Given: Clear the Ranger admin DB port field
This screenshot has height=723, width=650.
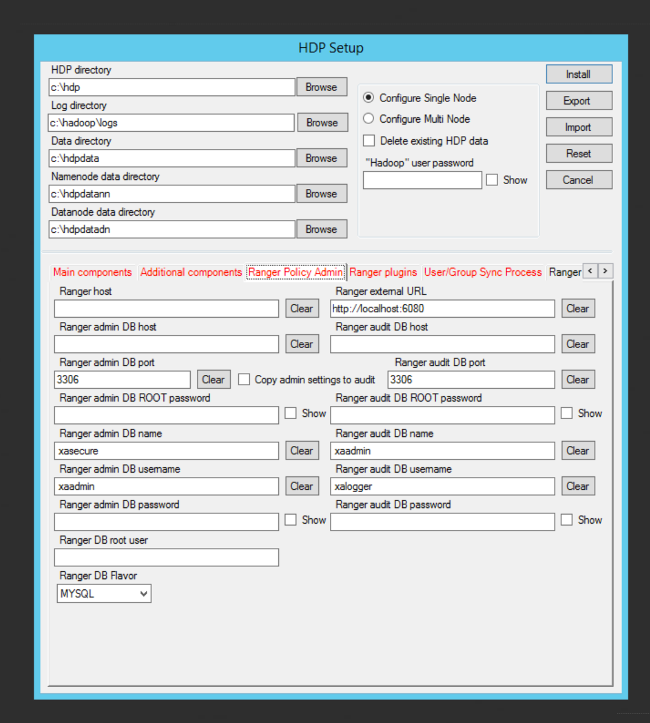Looking at the screenshot, I should (213, 380).
